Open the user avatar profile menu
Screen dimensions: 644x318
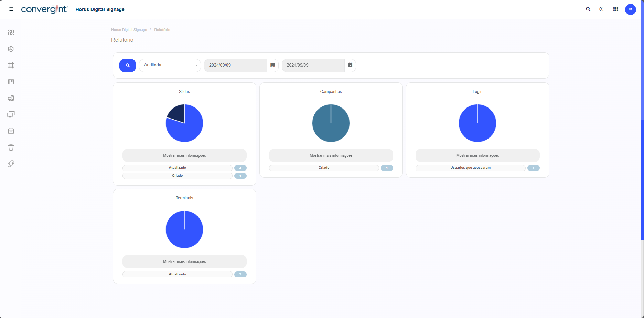(630, 9)
